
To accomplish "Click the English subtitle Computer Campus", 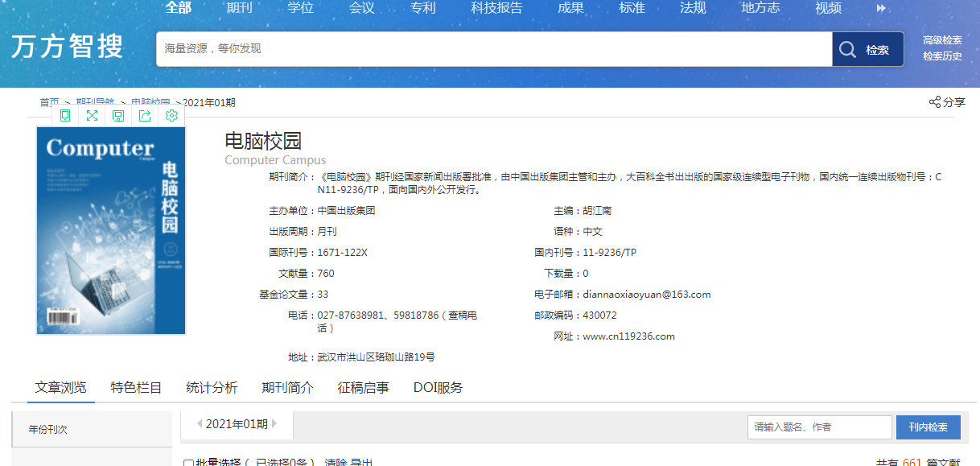I will pyautogui.click(x=275, y=160).
